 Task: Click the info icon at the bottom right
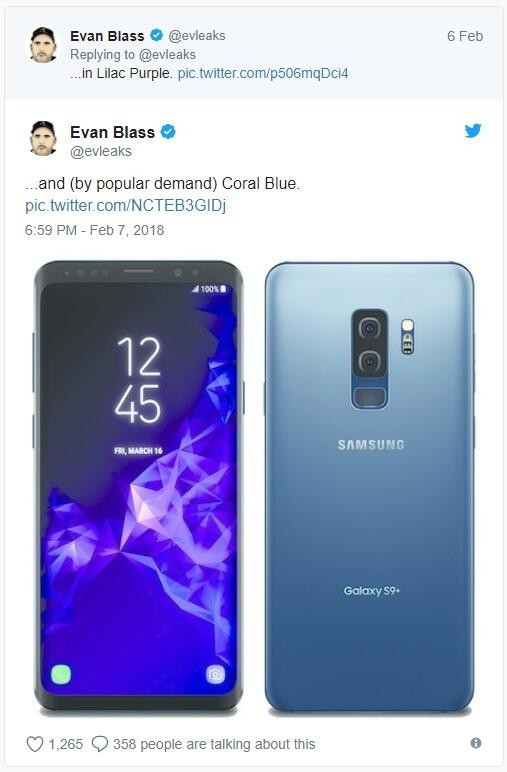pyautogui.click(x=475, y=743)
